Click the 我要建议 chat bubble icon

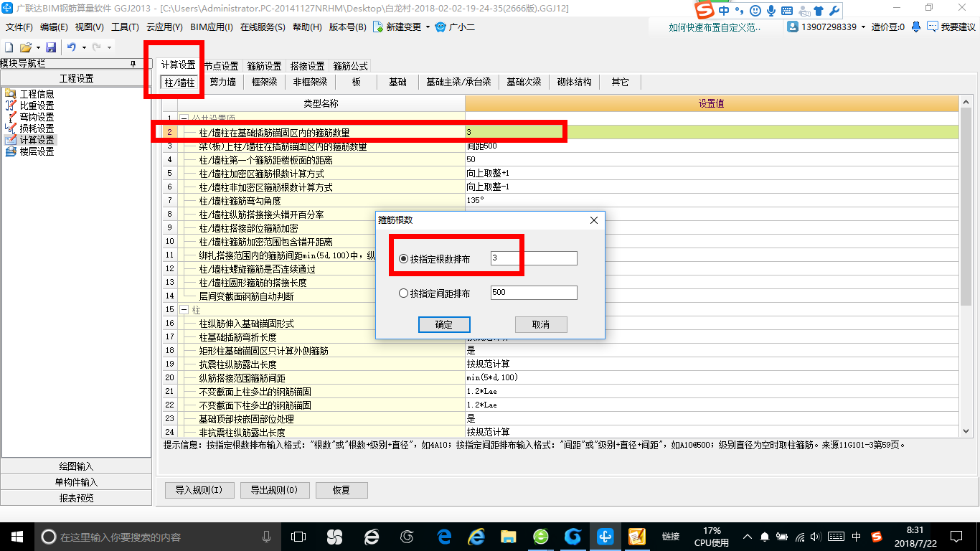coord(933,27)
